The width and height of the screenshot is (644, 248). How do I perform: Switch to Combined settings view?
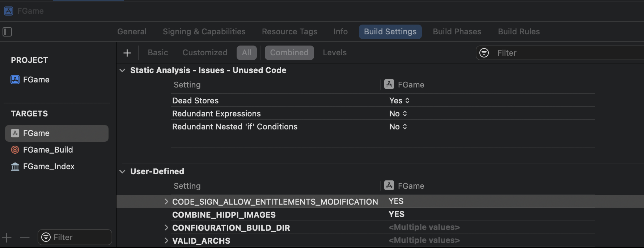click(289, 53)
